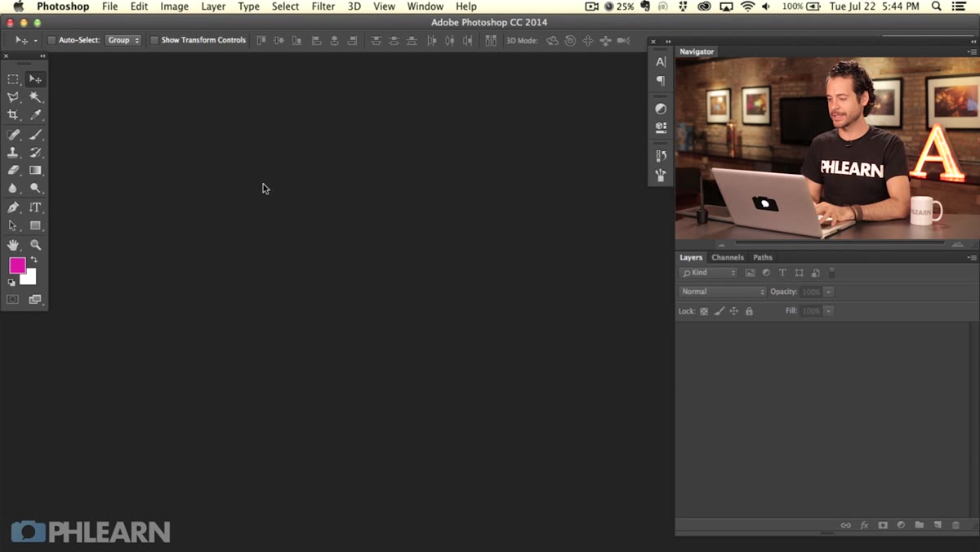The image size is (980, 552).
Task: Select the Move tool in the toolbox
Action: point(35,79)
